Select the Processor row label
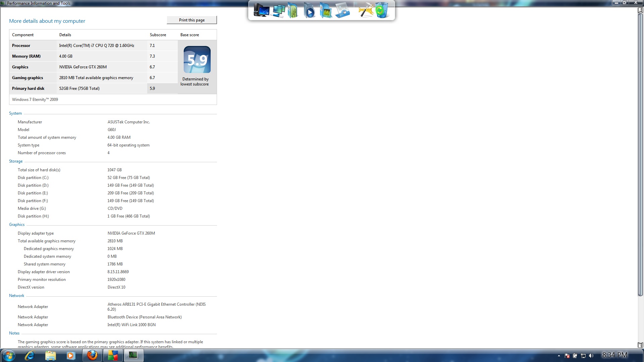This screenshot has width=644, height=362. (x=21, y=46)
